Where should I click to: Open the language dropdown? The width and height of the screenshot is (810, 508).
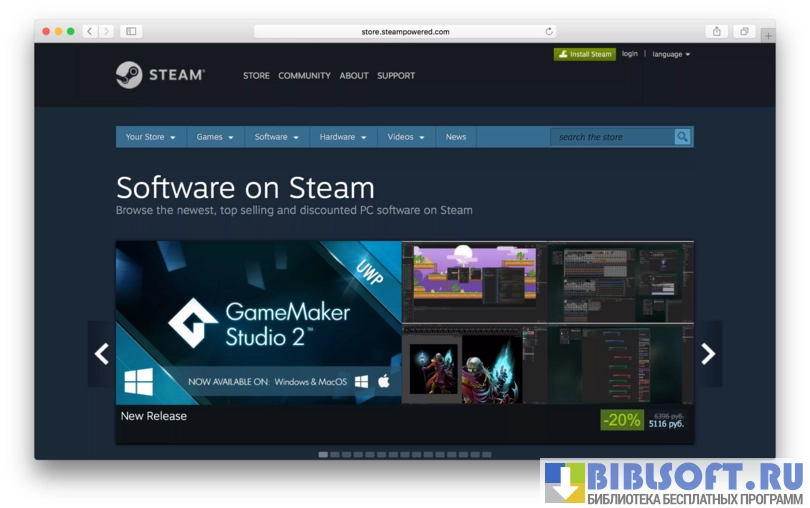click(x=671, y=54)
